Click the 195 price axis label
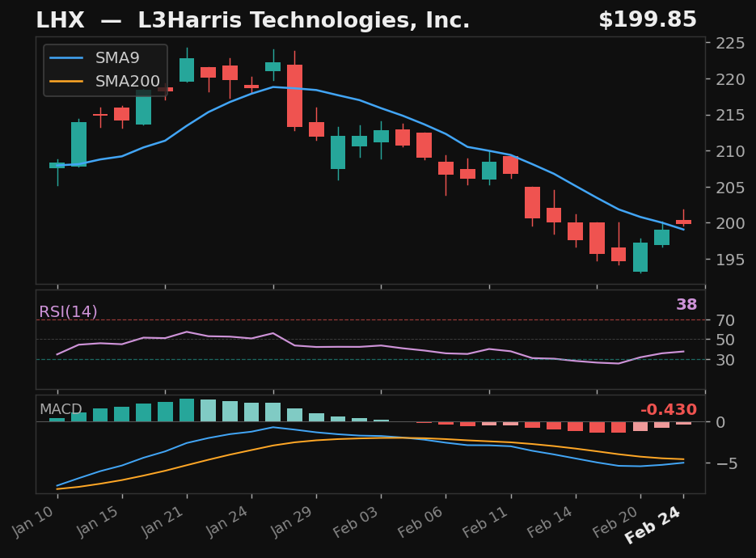The image size is (756, 558). [730, 260]
